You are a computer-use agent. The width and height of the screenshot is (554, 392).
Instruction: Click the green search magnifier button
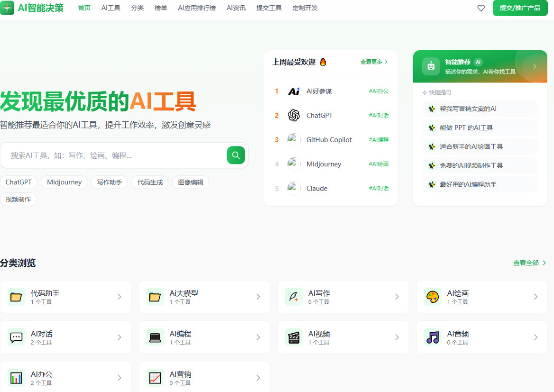[x=236, y=155]
